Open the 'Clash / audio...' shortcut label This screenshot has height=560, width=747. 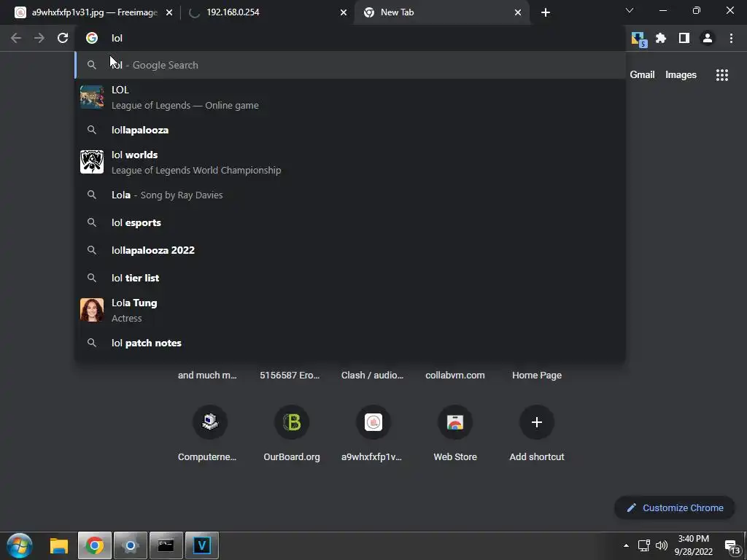pyautogui.click(x=372, y=376)
